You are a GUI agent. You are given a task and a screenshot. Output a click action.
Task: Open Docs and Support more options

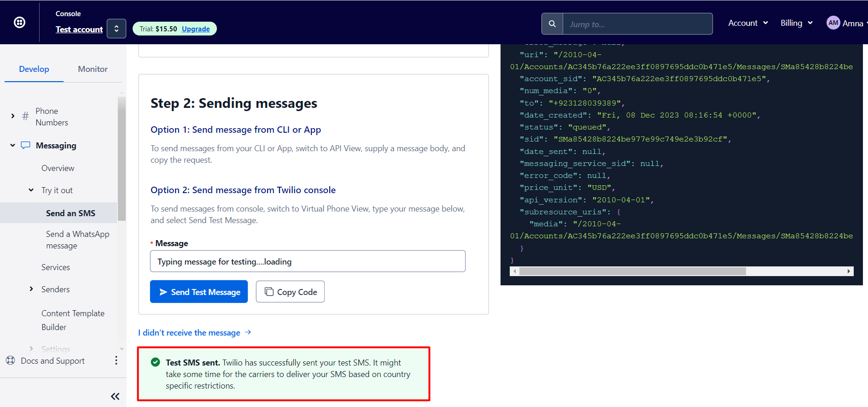(x=116, y=360)
